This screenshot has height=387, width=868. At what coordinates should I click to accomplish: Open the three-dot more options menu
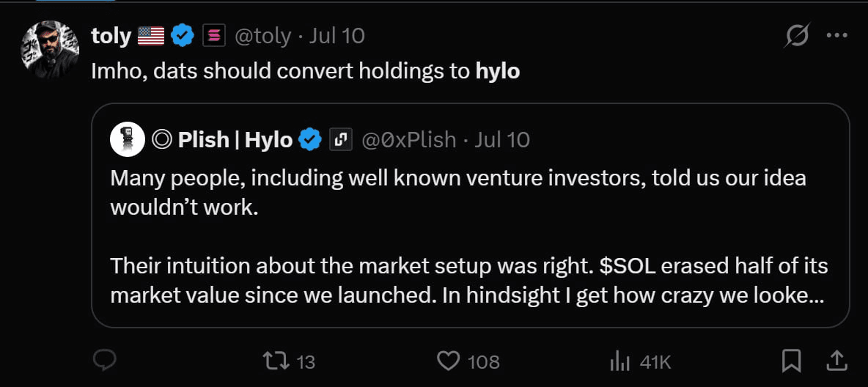(836, 35)
